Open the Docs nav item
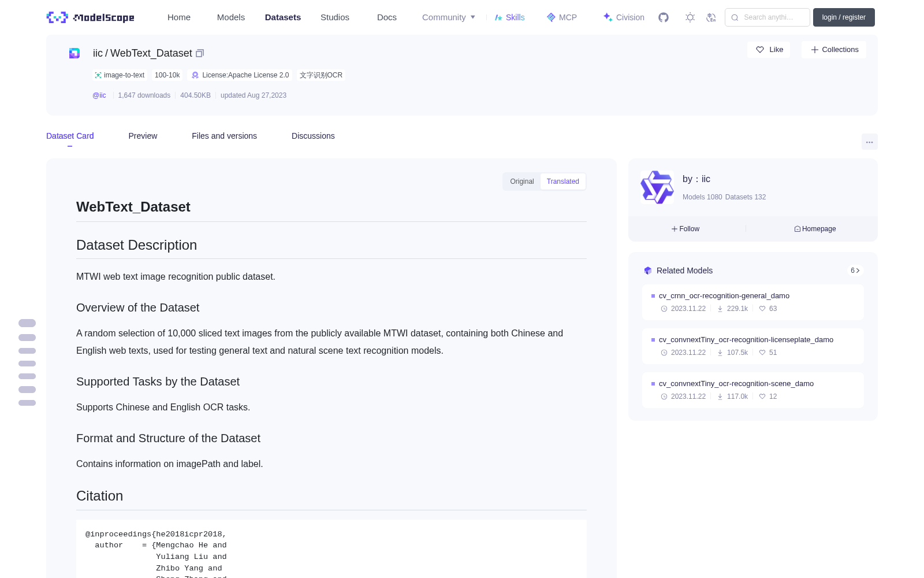 click(387, 17)
